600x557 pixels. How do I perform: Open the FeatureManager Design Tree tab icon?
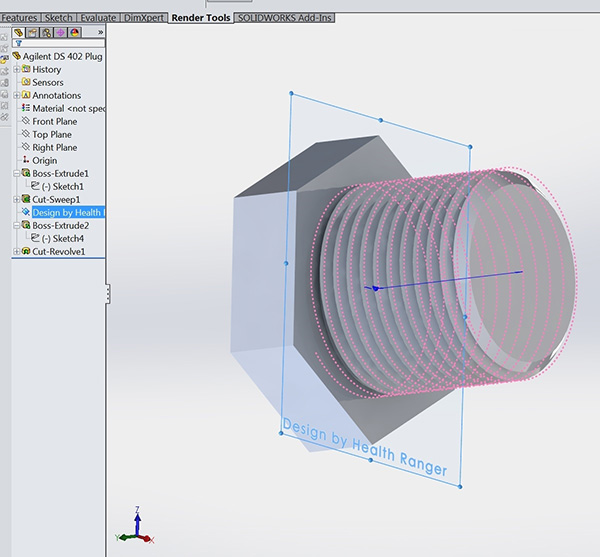pyautogui.click(x=20, y=32)
